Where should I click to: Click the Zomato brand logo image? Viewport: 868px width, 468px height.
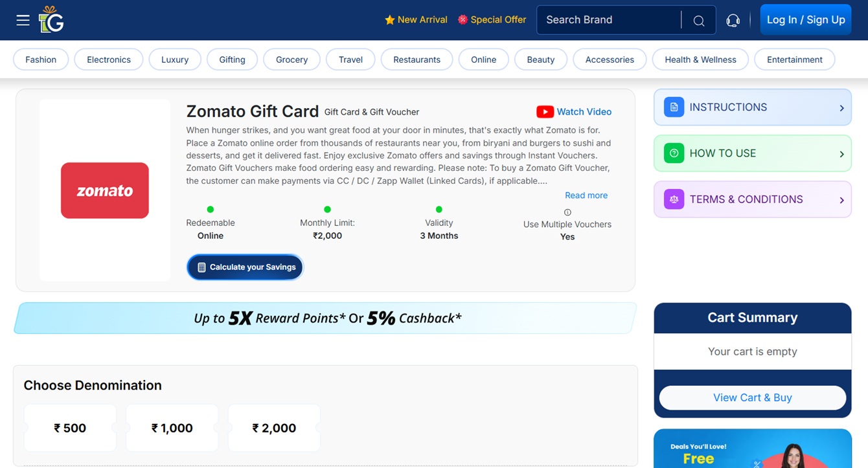(105, 190)
